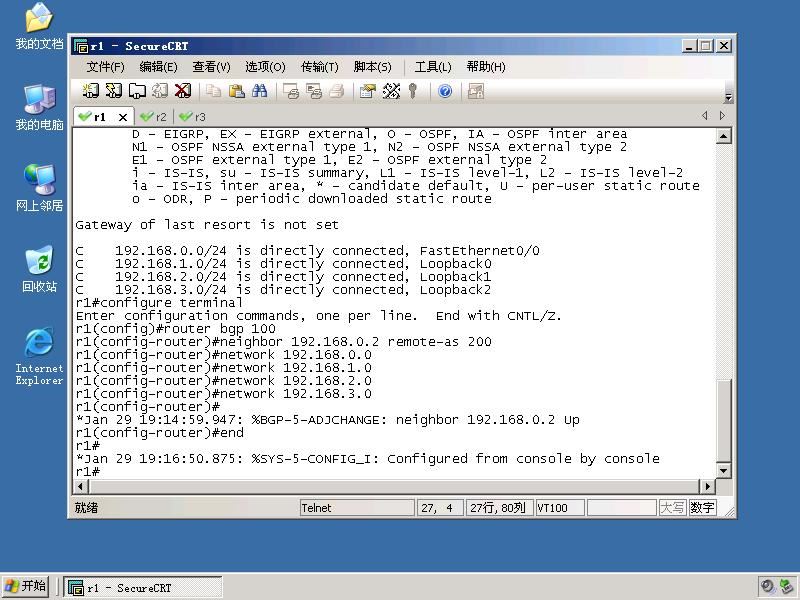Click the network tray icon
The image size is (800, 600).
[x=786, y=587]
